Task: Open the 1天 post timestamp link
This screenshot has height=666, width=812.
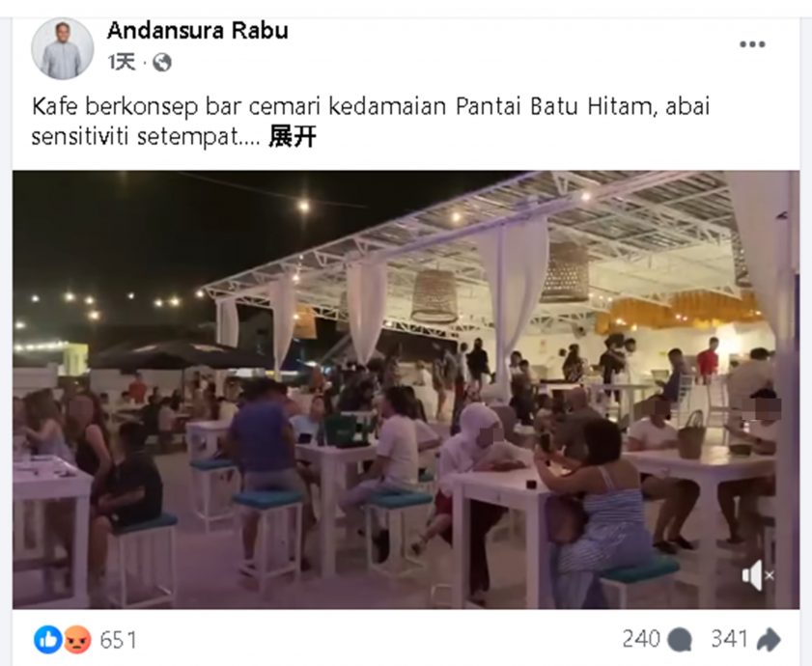Action: [x=122, y=63]
